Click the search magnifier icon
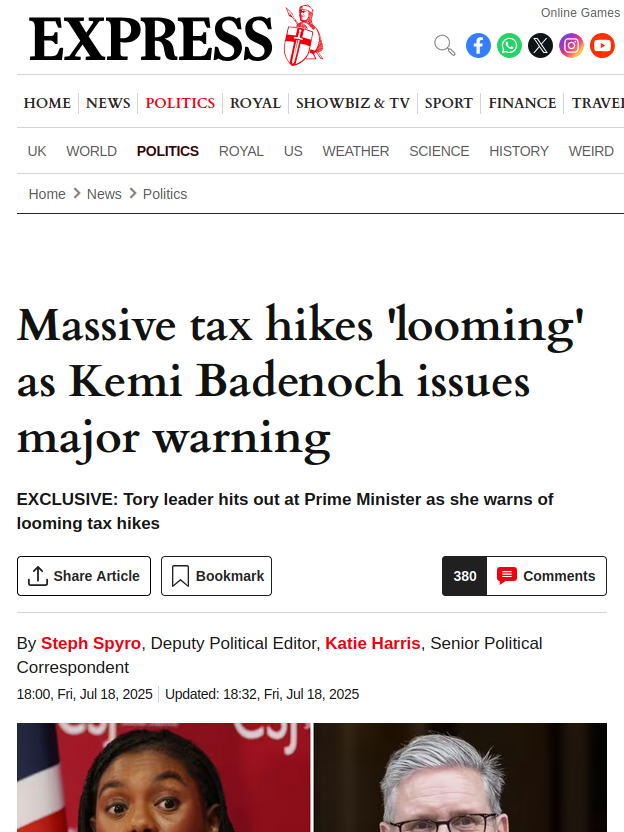This screenshot has width=624, height=832. (444, 45)
